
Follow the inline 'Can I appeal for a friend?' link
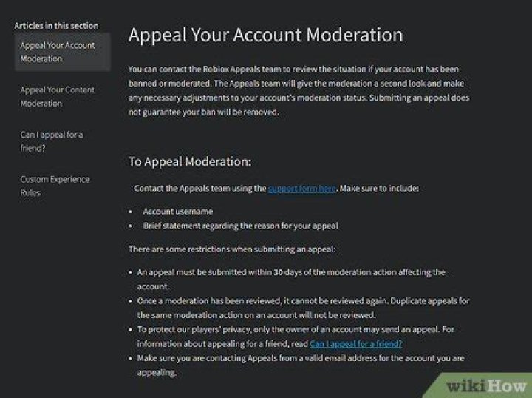click(x=356, y=344)
